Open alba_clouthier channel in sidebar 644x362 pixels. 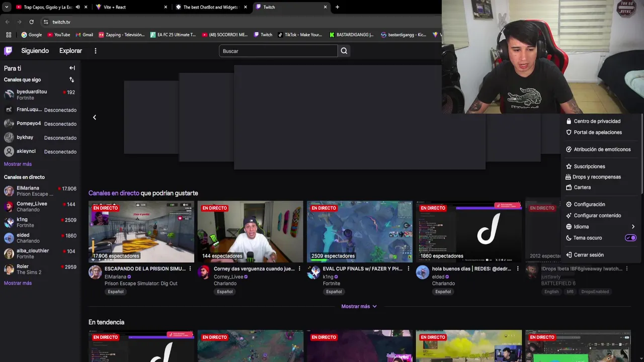click(40, 254)
